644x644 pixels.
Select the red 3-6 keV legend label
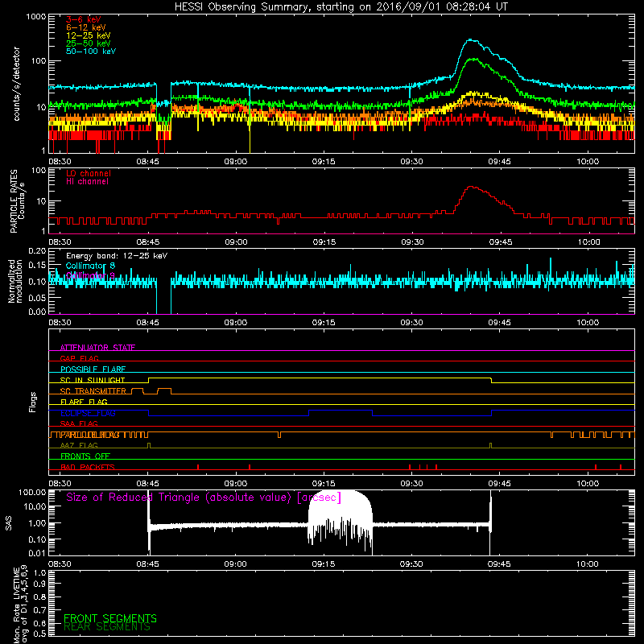[x=84, y=19]
